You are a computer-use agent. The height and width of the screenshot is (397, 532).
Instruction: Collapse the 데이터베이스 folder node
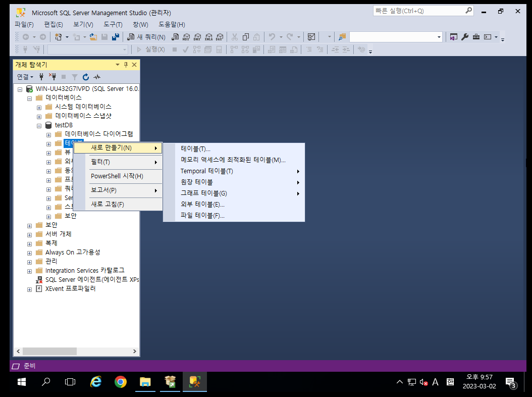[29, 98]
